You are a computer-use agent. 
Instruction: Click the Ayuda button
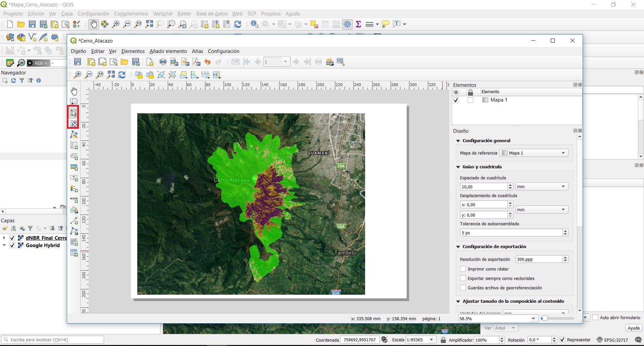click(x=633, y=328)
